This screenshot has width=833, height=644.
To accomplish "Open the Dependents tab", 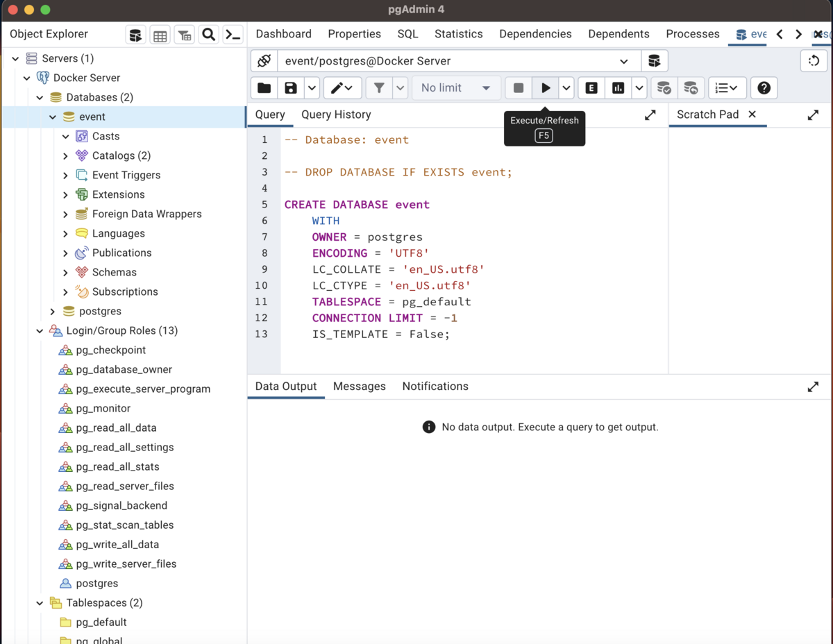I will click(619, 34).
